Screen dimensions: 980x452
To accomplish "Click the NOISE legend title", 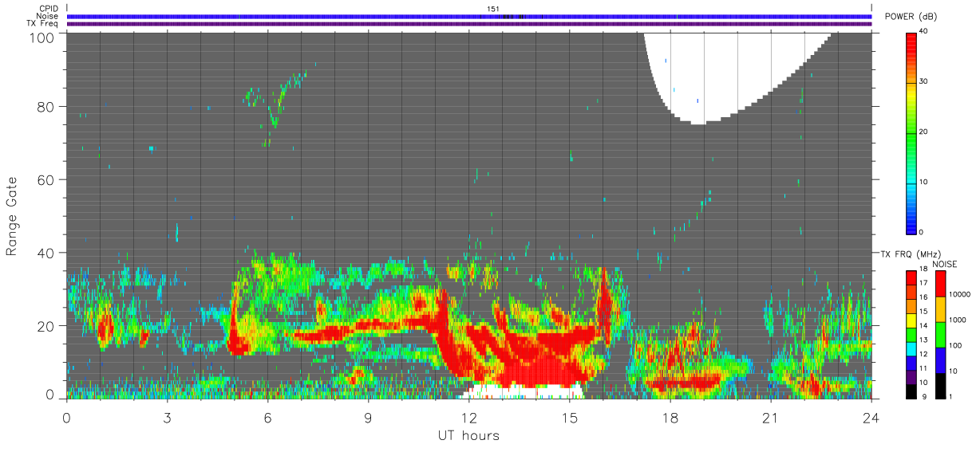I will (946, 264).
